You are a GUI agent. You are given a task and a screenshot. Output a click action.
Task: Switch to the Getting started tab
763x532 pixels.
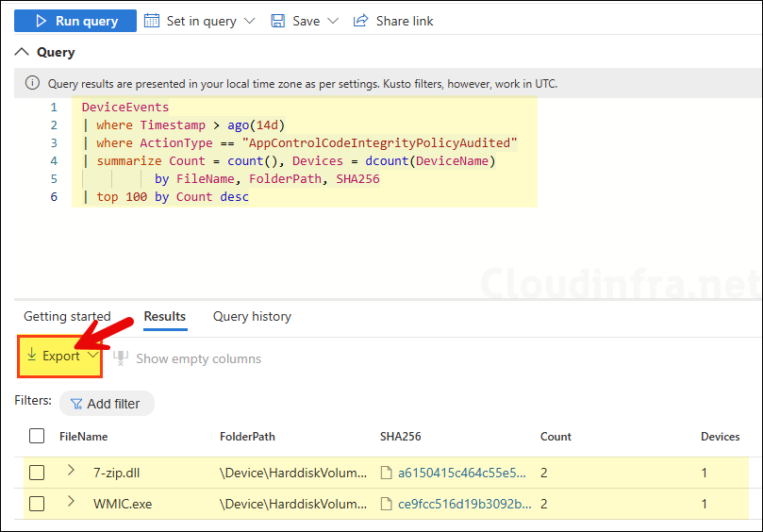pos(67,316)
